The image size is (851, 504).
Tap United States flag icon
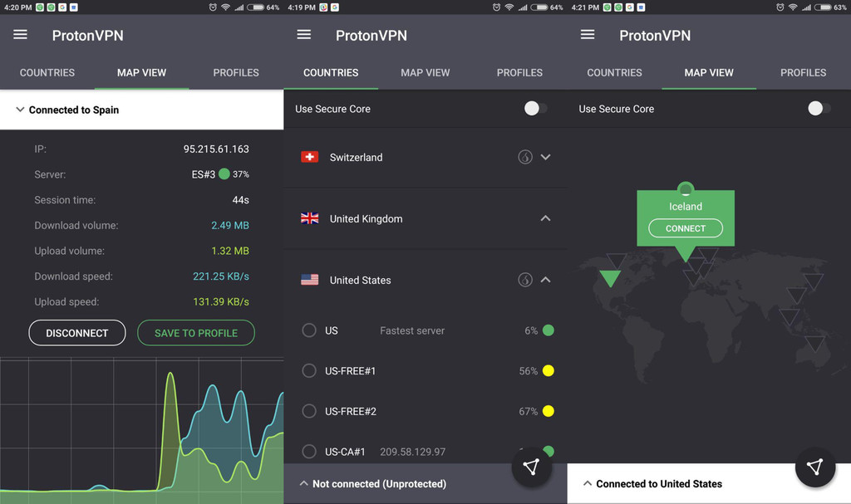pyautogui.click(x=309, y=280)
